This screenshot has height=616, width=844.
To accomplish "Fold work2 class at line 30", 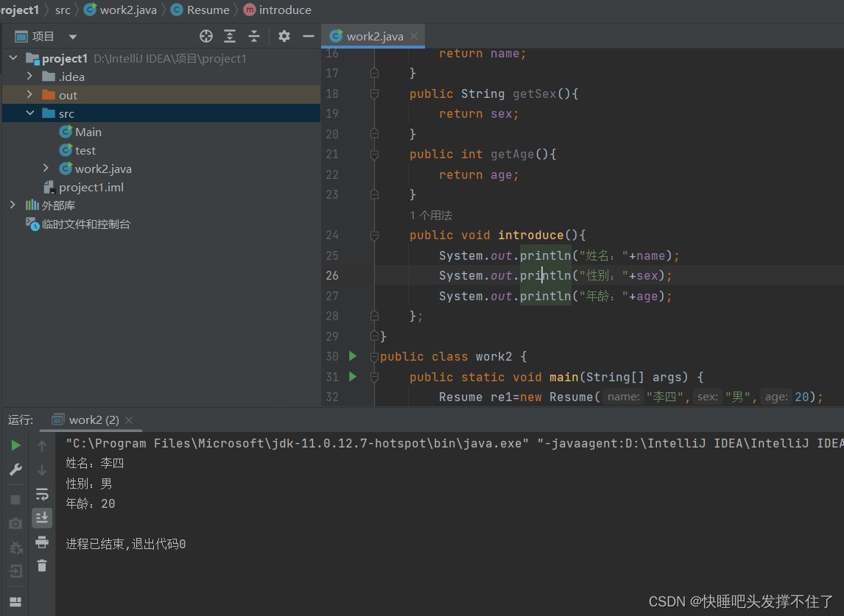I will [x=374, y=356].
